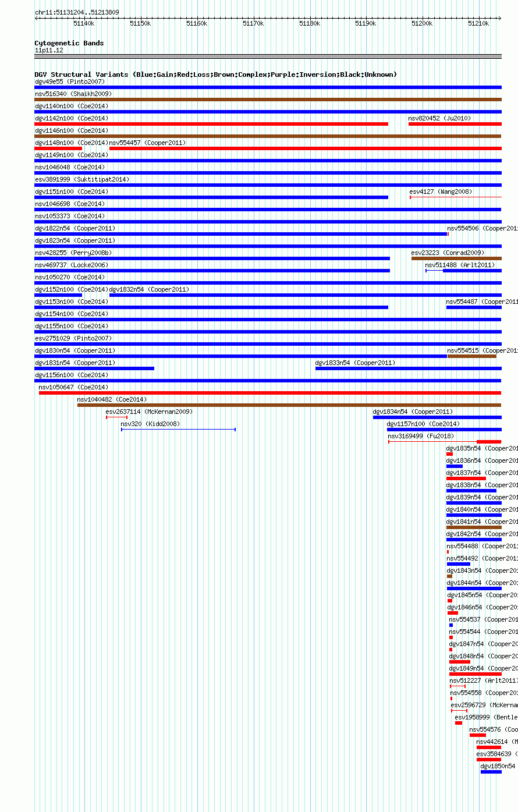Click dgv1153n100 (Coe2014) label

coord(72,302)
